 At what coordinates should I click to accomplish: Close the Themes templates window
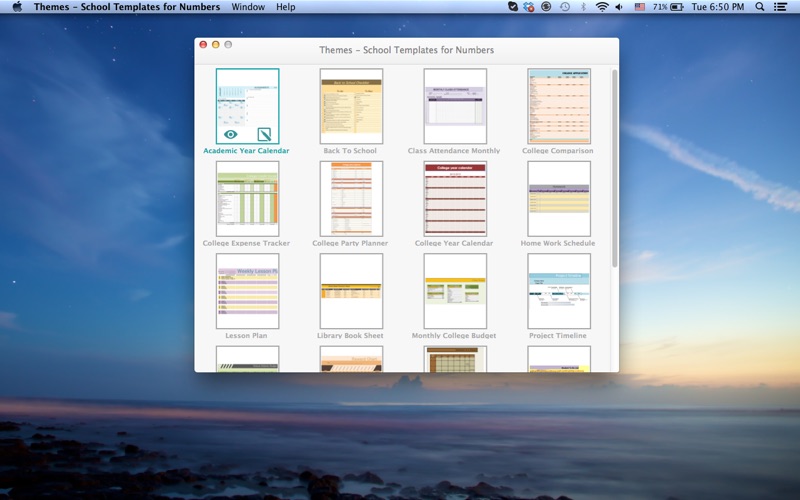[203, 44]
